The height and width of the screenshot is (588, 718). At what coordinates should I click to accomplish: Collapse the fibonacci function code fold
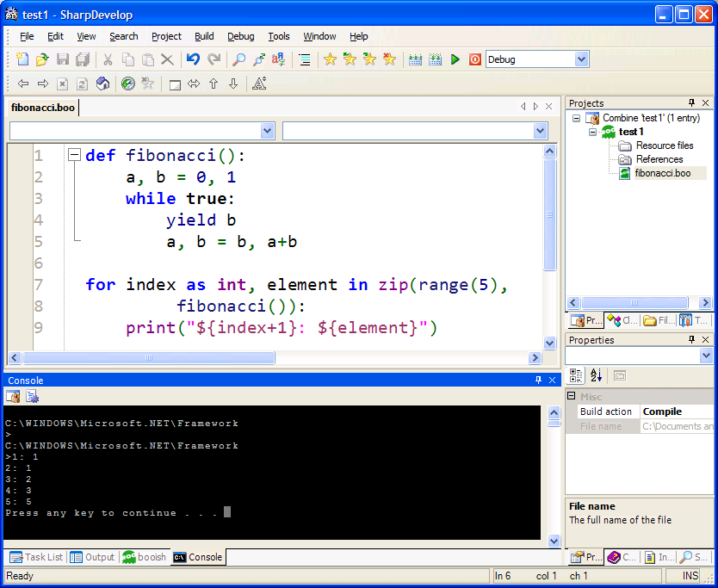pyautogui.click(x=74, y=155)
